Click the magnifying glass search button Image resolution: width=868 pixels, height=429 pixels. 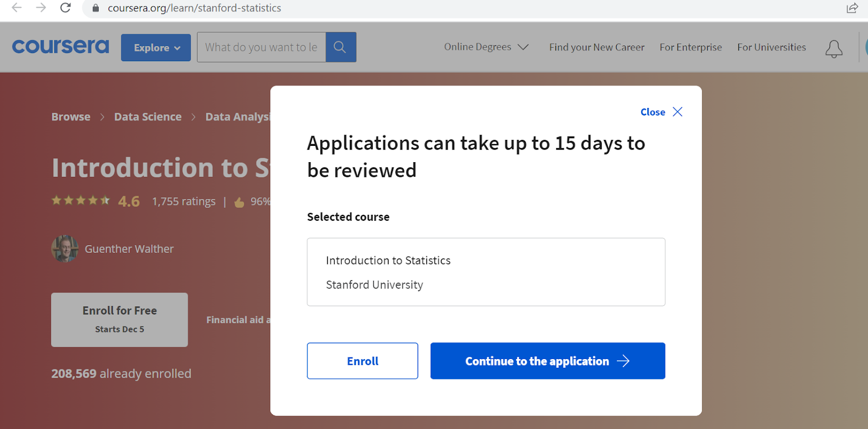click(x=341, y=47)
